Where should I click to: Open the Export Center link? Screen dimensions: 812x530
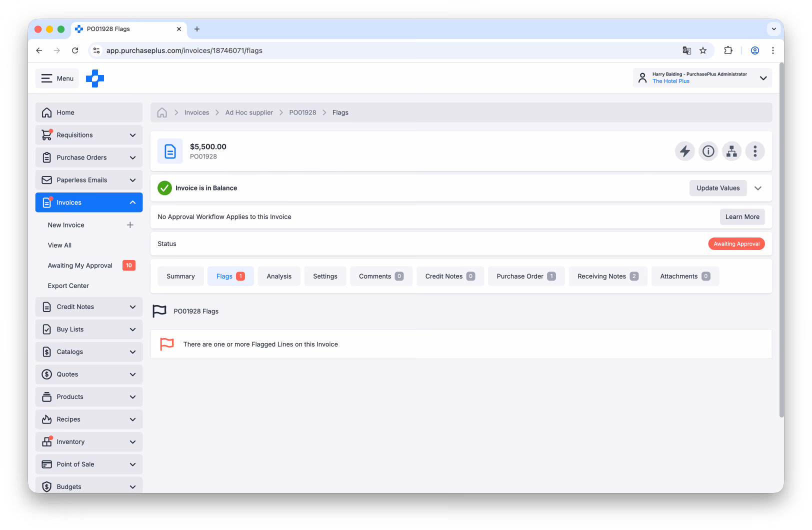(x=68, y=286)
